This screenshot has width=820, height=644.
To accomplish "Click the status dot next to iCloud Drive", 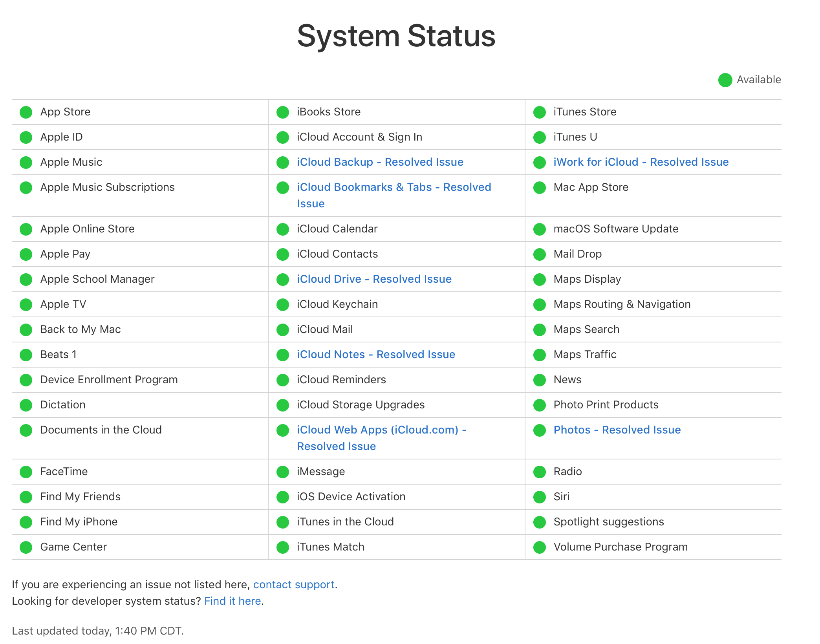I will click(x=283, y=280).
